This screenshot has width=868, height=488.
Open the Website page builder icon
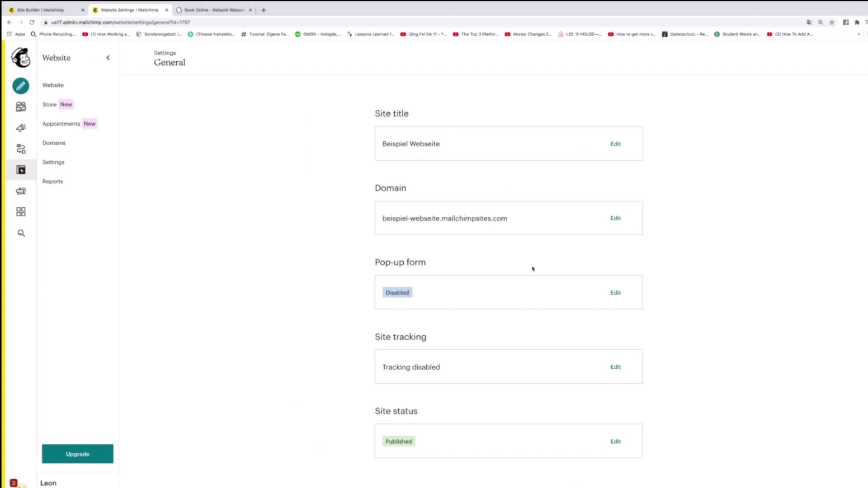click(21, 170)
